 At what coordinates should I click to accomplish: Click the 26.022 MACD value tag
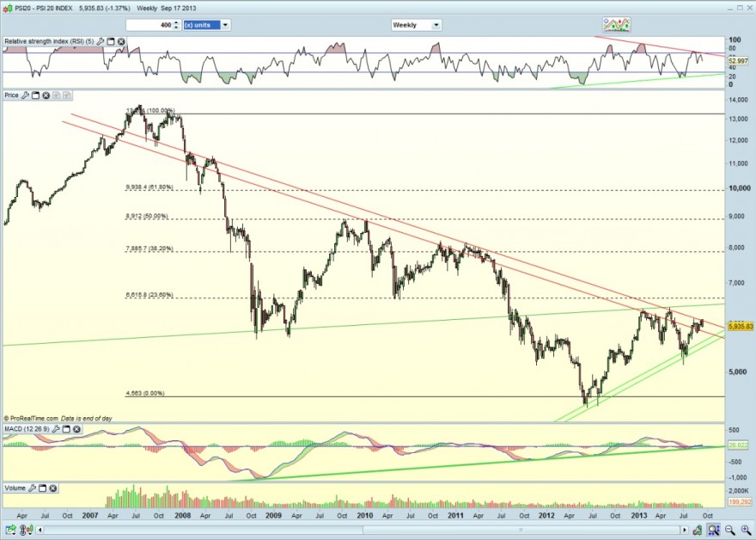point(738,445)
